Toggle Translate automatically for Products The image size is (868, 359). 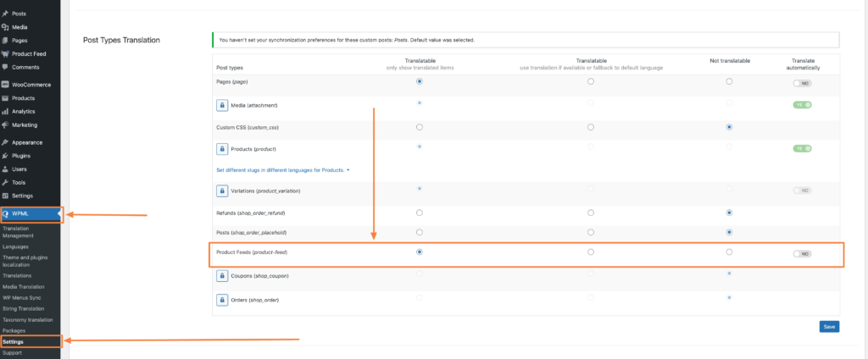coord(802,148)
